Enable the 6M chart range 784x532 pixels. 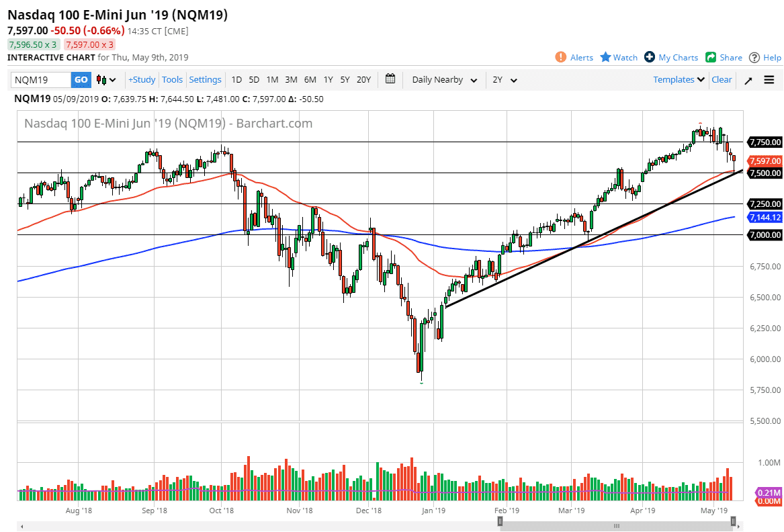310,79
